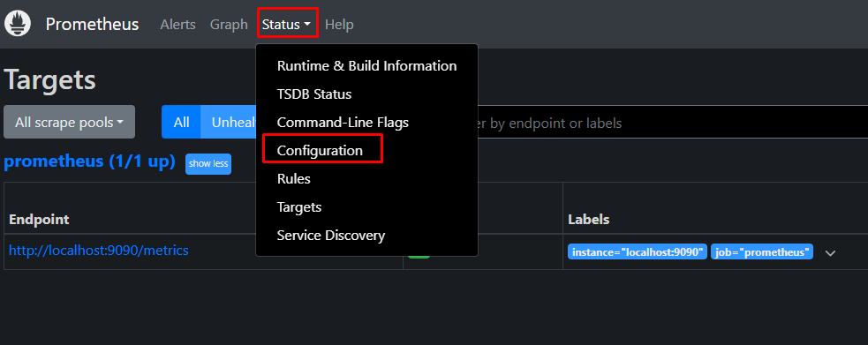Select Service Discovery menu entry
868x345 pixels.
pos(366,235)
